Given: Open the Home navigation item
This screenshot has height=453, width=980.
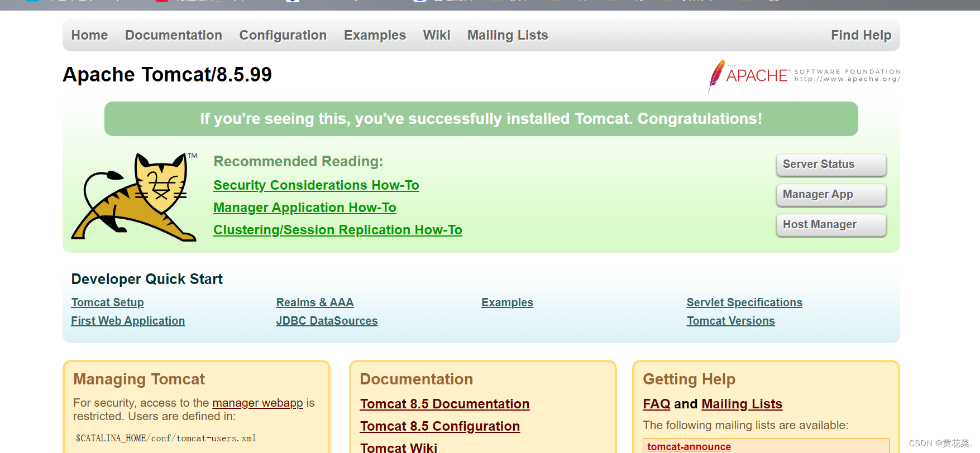Looking at the screenshot, I should coord(89,35).
